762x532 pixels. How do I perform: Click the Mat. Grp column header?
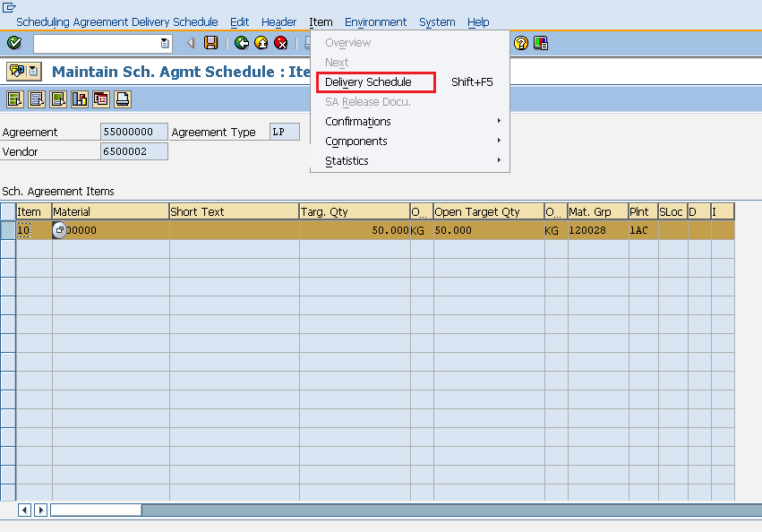click(x=598, y=211)
